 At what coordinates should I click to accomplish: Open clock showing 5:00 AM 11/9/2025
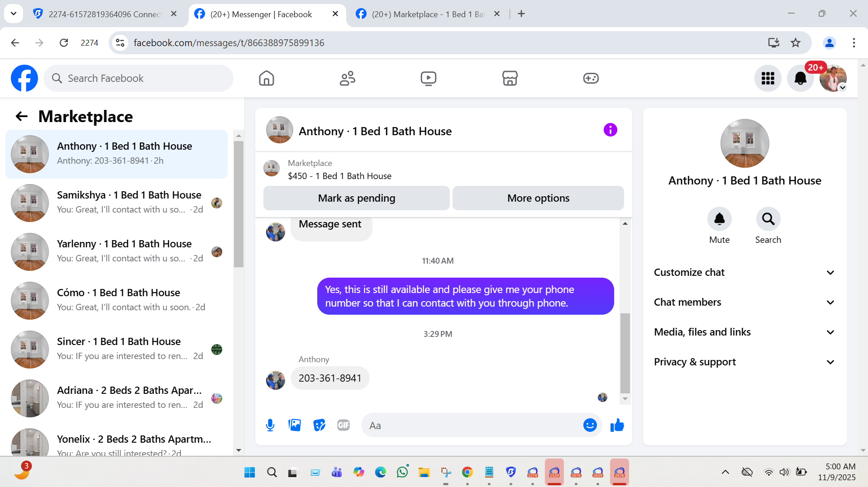pos(837,472)
